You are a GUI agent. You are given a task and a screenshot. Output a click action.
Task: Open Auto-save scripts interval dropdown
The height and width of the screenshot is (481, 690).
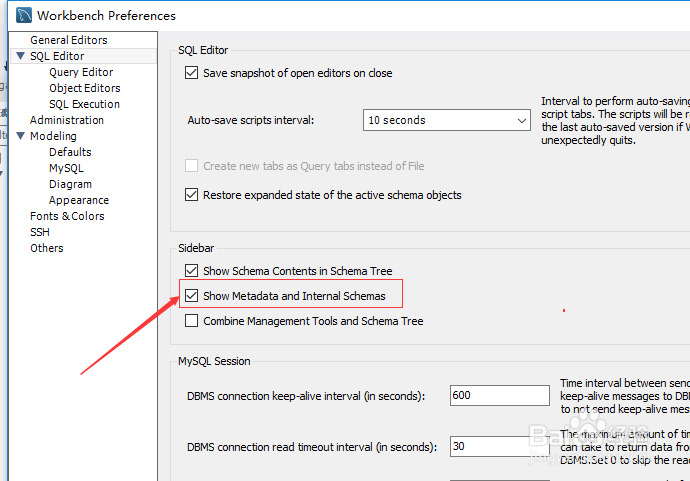point(447,120)
